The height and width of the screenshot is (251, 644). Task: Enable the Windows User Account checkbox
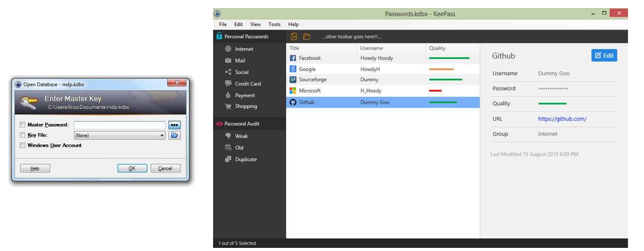coord(22,145)
